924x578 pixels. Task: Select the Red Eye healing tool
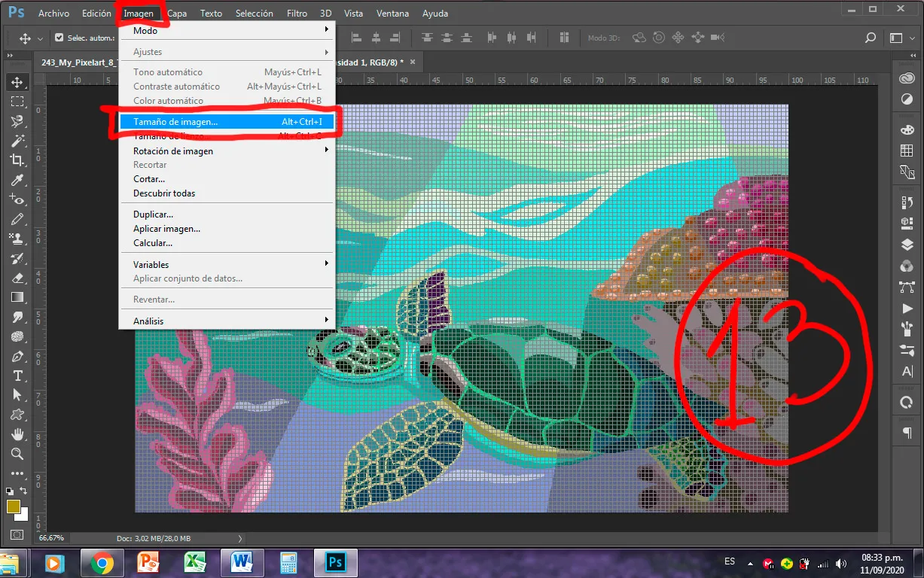17,199
